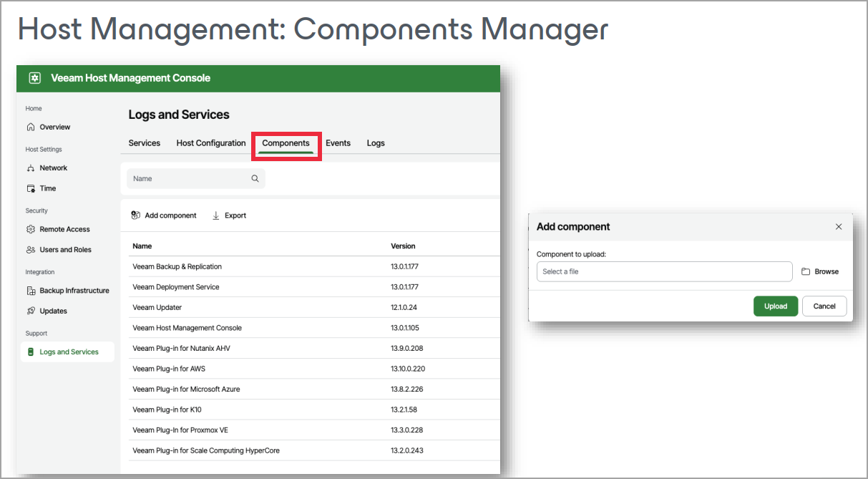Click the green Upload button

pyautogui.click(x=775, y=306)
